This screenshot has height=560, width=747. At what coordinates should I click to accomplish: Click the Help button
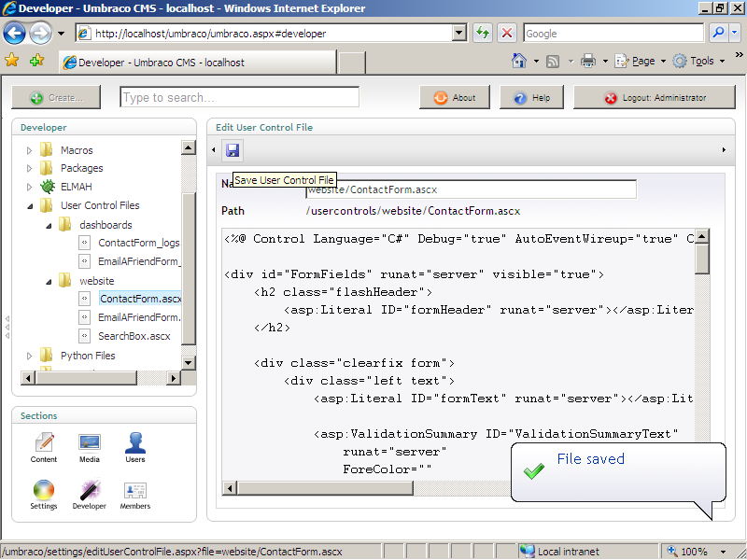coord(531,98)
